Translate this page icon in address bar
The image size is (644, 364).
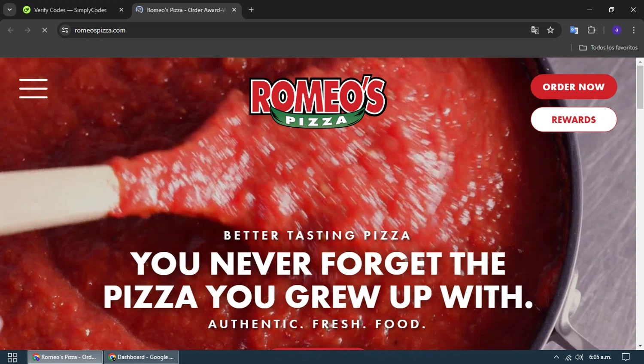(535, 30)
